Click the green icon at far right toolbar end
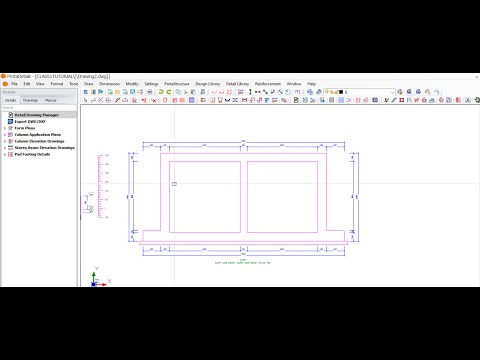This screenshot has width=480, height=360. coord(477,100)
